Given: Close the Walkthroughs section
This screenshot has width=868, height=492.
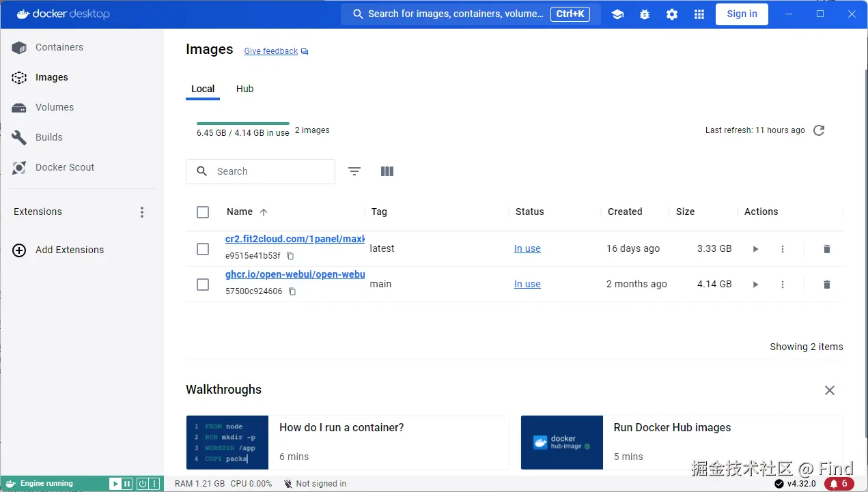Looking at the screenshot, I should pyautogui.click(x=830, y=390).
